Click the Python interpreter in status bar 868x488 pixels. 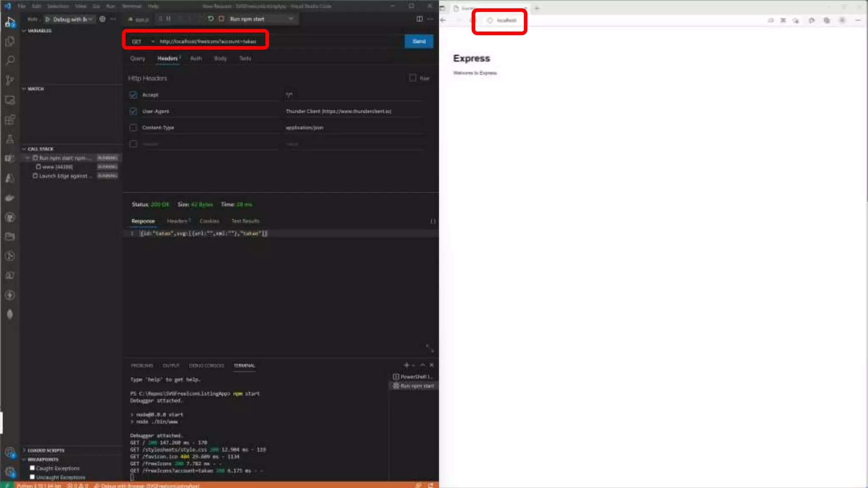[x=39, y=485]
